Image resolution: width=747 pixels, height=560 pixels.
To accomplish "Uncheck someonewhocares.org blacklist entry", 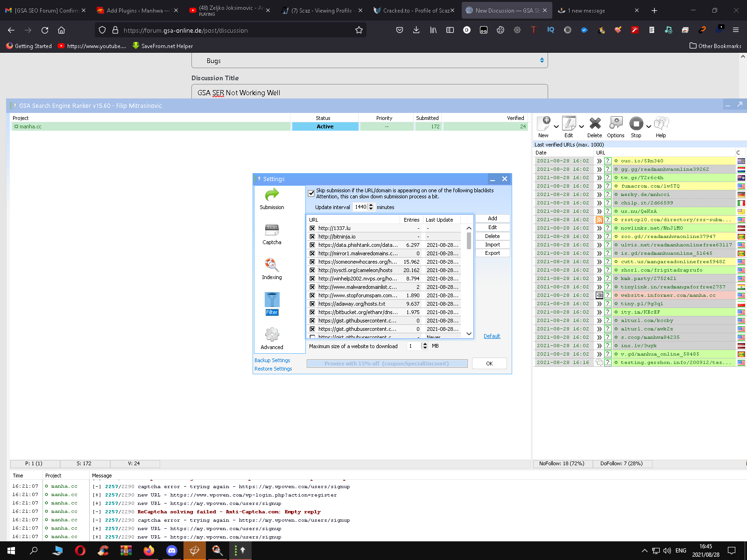I will 312,262.
